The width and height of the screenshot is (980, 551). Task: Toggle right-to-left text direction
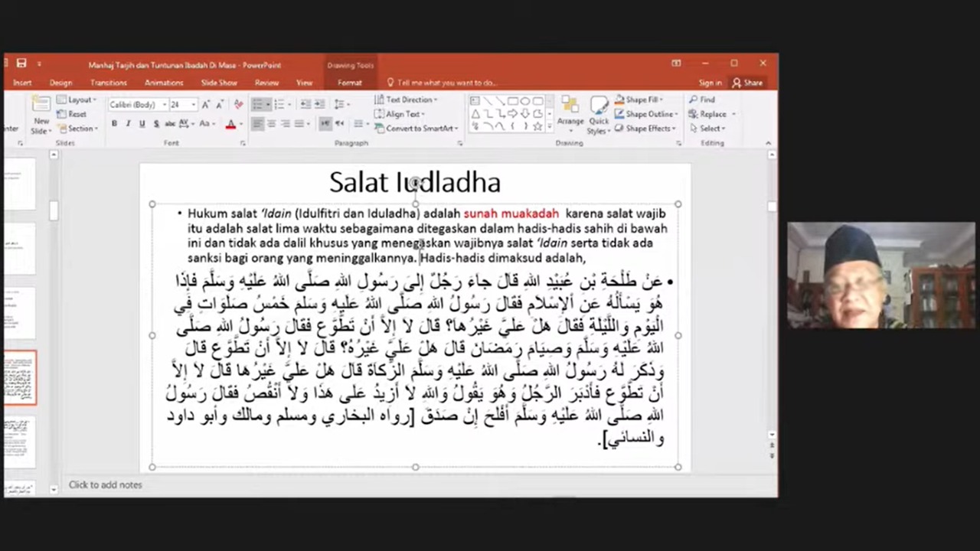point(339,123)
